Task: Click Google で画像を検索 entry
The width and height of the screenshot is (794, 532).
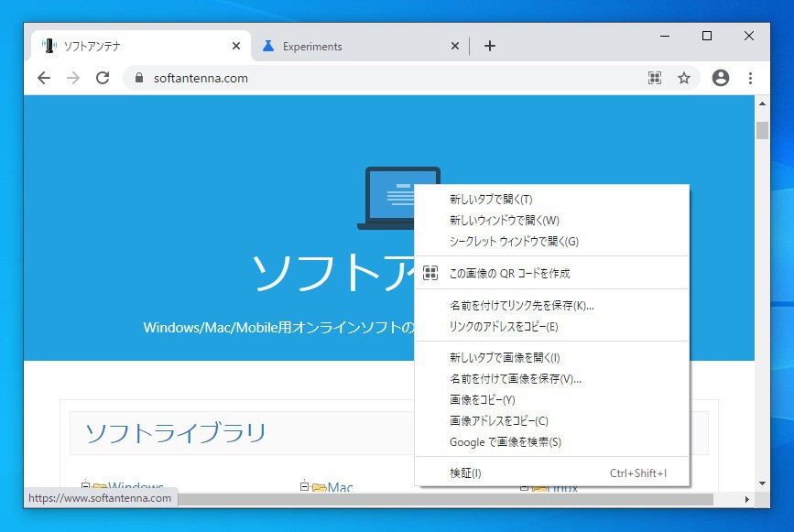Action: coord(505,442)
